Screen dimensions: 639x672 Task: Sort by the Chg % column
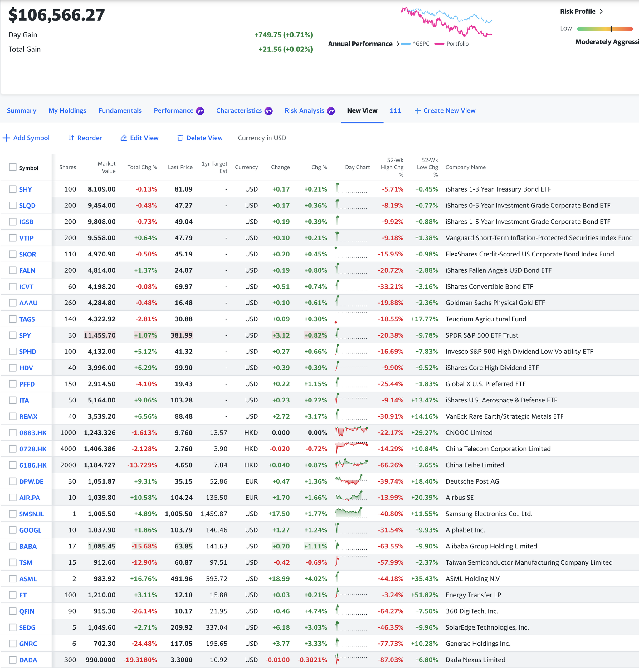point(319,167)
